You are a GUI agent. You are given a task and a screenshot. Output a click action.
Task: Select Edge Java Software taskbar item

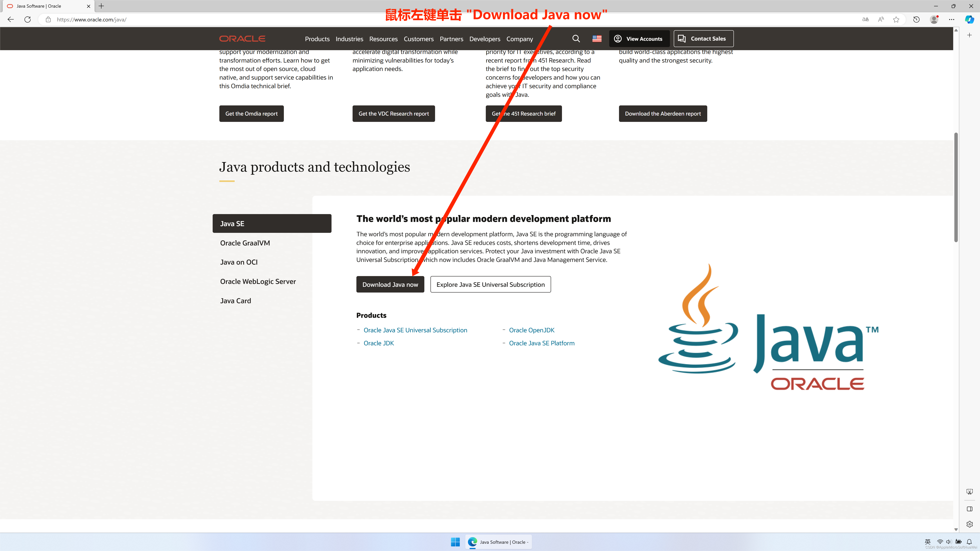tap(498, 542)
